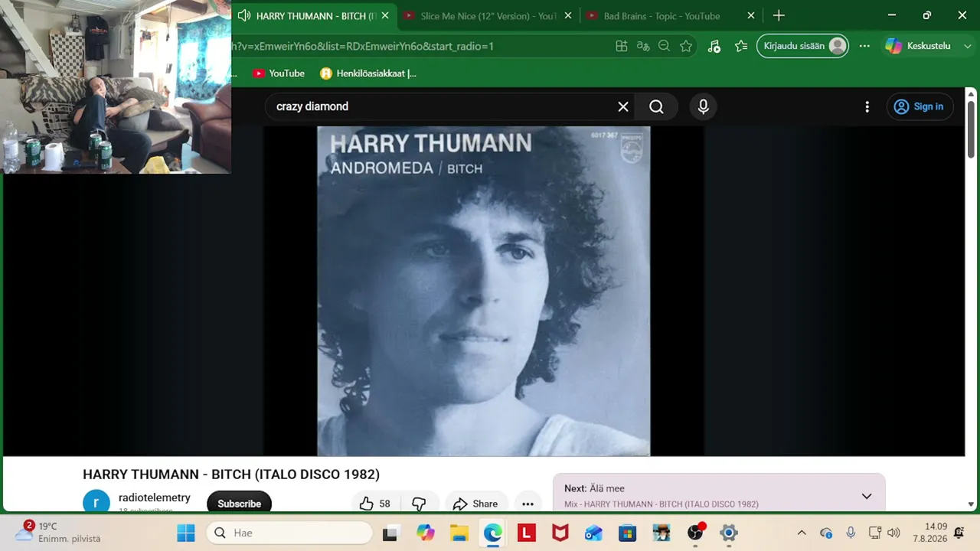Show hidden system tray icons

(802, 533)
